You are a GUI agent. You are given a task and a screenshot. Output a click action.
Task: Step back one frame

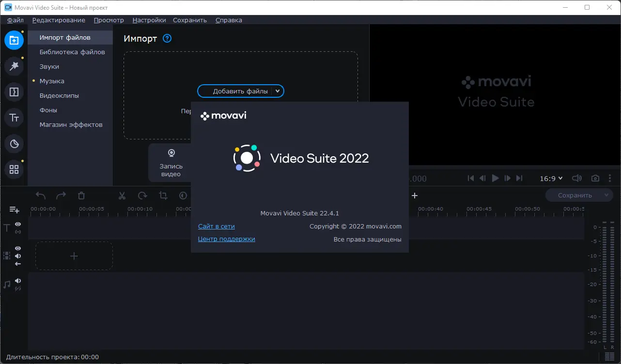(482, 178)
